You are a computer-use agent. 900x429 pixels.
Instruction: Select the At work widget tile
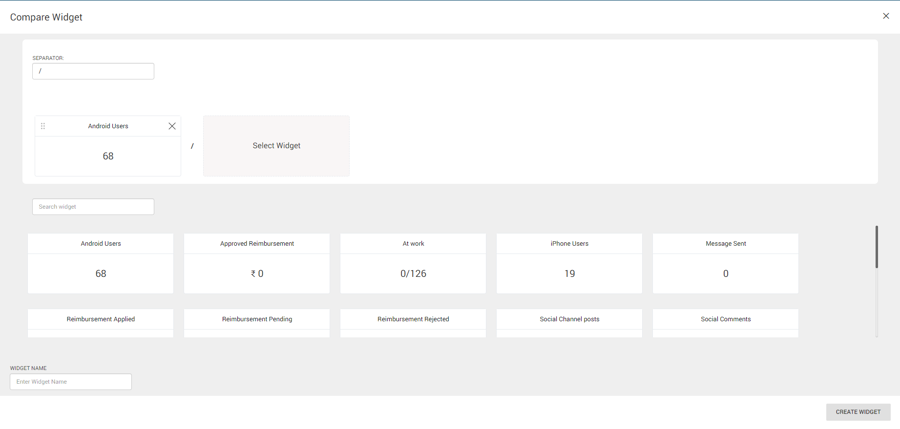(x=413, y=263)
